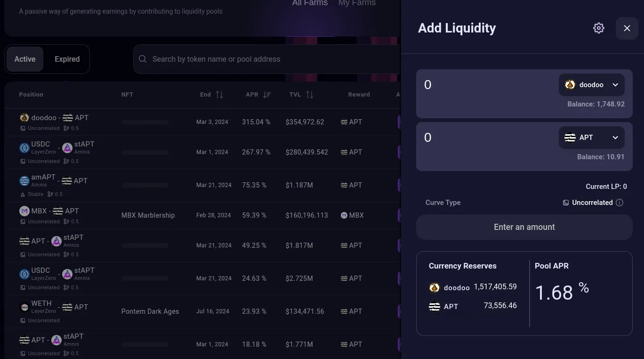This screenshot has height=359, width=644.
Task: Switch to the Expired positions tab
Action: 67,59
